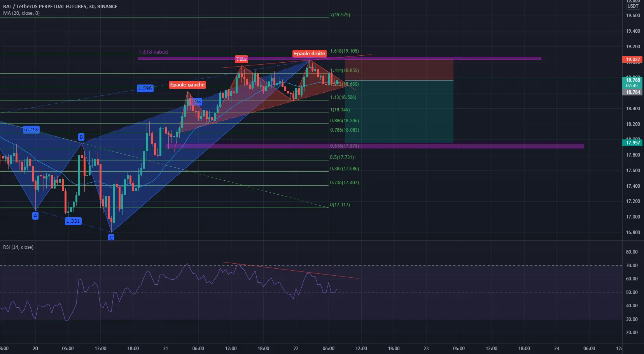Click the 19.600 price axis label
The image size is (644, 354).
click(633, 16)
